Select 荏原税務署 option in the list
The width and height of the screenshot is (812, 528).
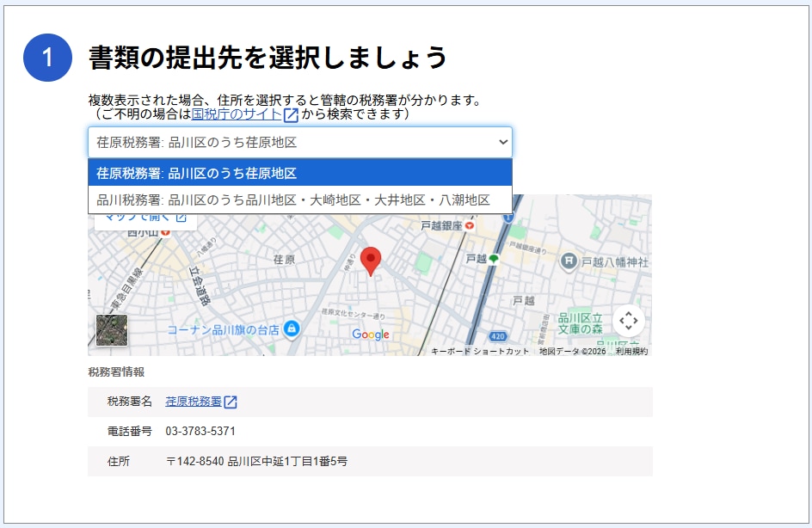300,173
